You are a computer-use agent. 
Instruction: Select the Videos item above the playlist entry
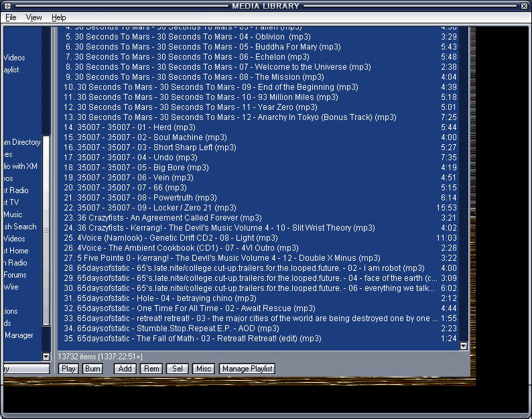click(x=14, y=58)
